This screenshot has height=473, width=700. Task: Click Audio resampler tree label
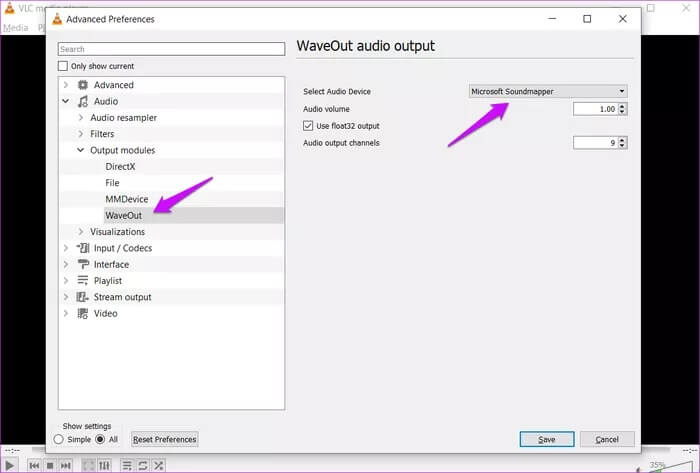[124, 117]
